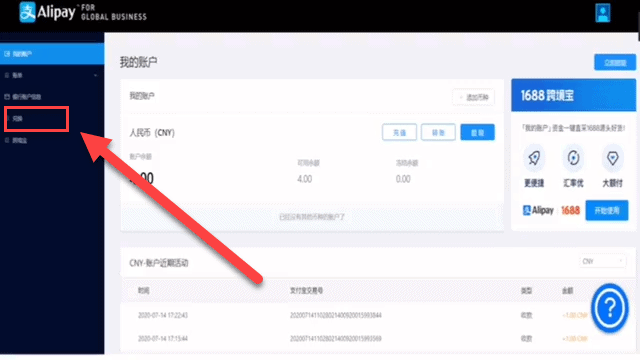Click the FOR GLOBAL BUSINESS header text
The width and height of the screenshot is (640, 360).
click(x=113, y=12)
